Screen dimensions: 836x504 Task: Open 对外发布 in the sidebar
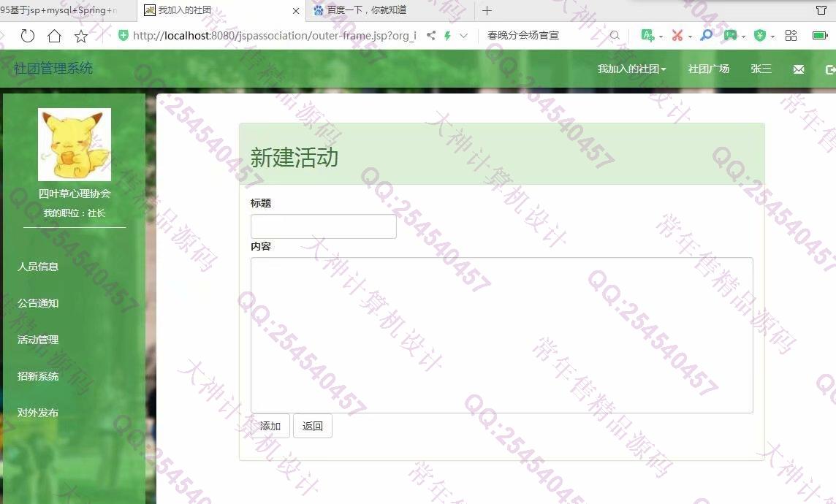[38, 413]
